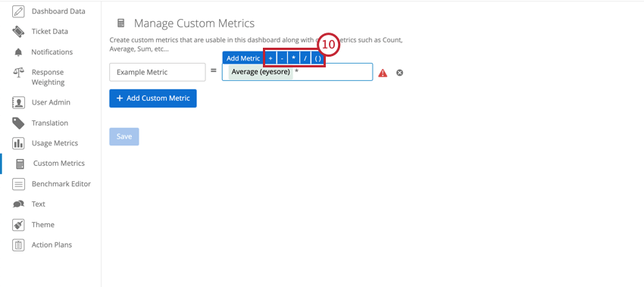Click the Add Metric button

point(243,58)
